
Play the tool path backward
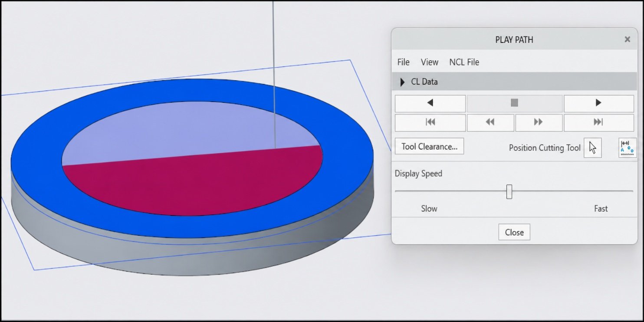pyautogui.click(x=430, y=103)
